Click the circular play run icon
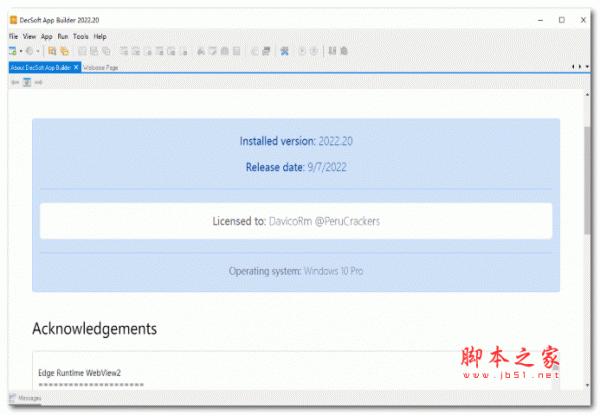600x415 pixels. [302, 51]
